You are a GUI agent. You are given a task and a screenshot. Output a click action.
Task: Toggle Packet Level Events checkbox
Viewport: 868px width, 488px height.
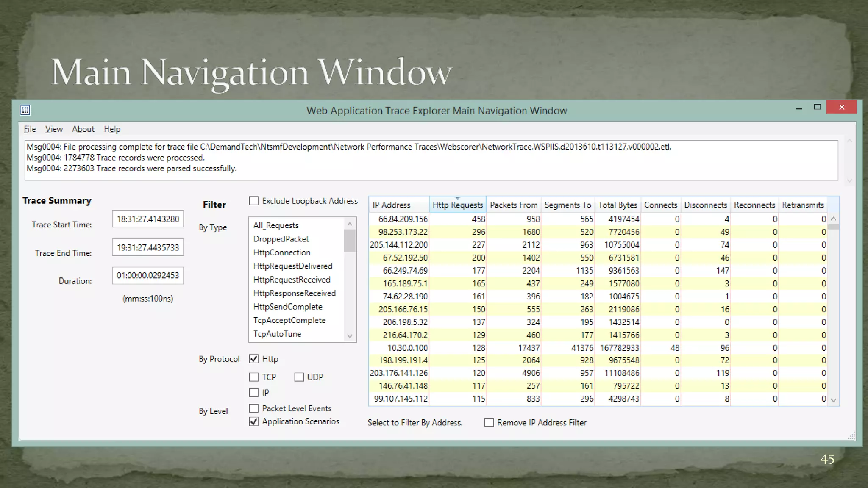point(253,408)
